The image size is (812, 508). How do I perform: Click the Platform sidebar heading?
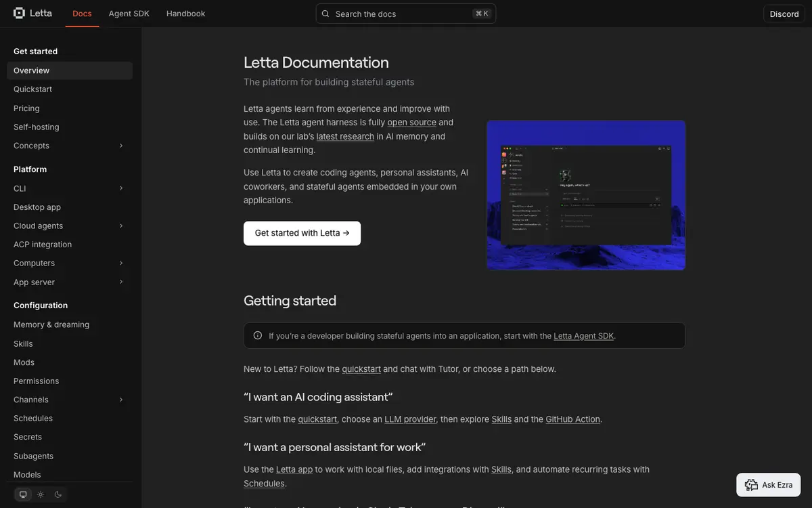30,169
